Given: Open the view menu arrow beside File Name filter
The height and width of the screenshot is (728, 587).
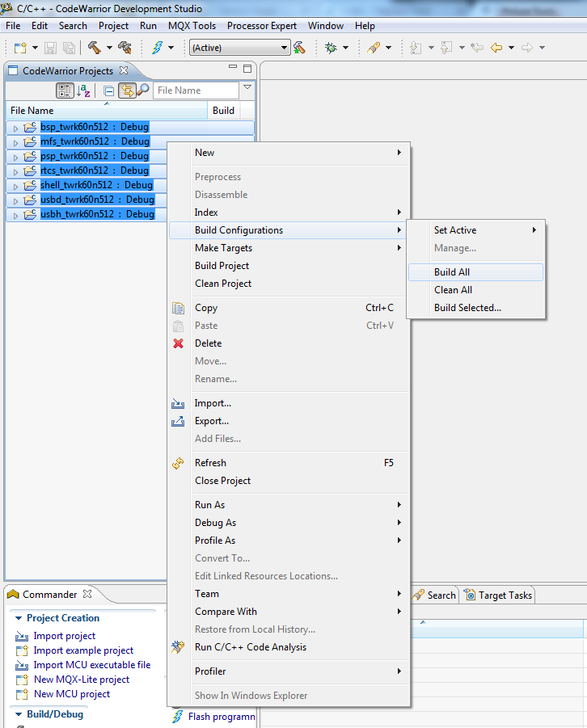Looking at the screenshot, I should click(247, 87).
